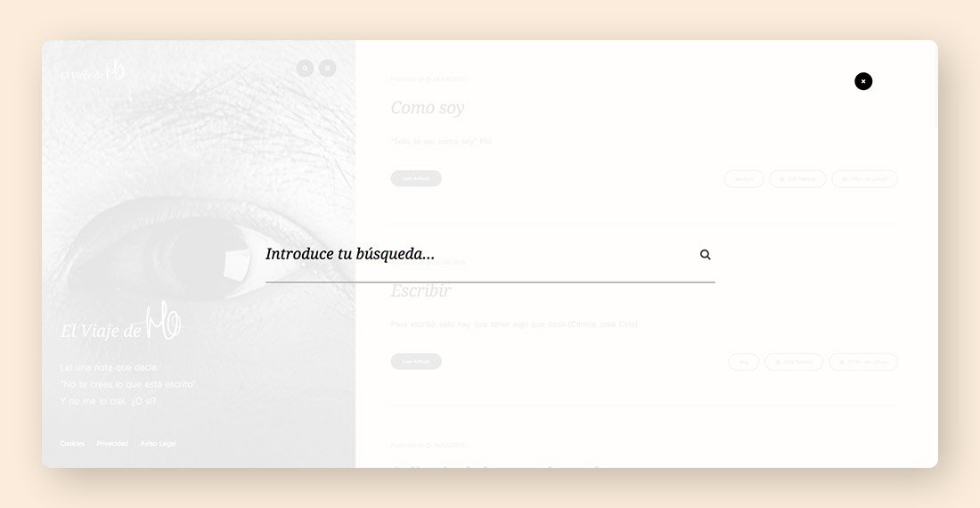Click the faded search icon in the sidebar header
Screen dimensions: 980x508
pos(305,68)
